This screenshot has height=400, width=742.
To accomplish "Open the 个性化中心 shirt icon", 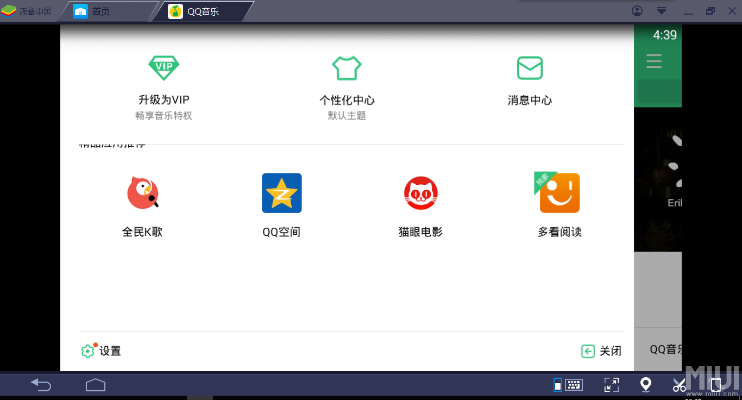I will pyautogui.click(x=346, y=68).
